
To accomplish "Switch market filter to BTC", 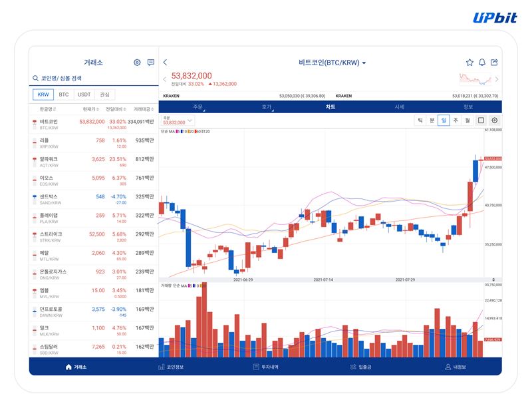I will pos(64,95).
